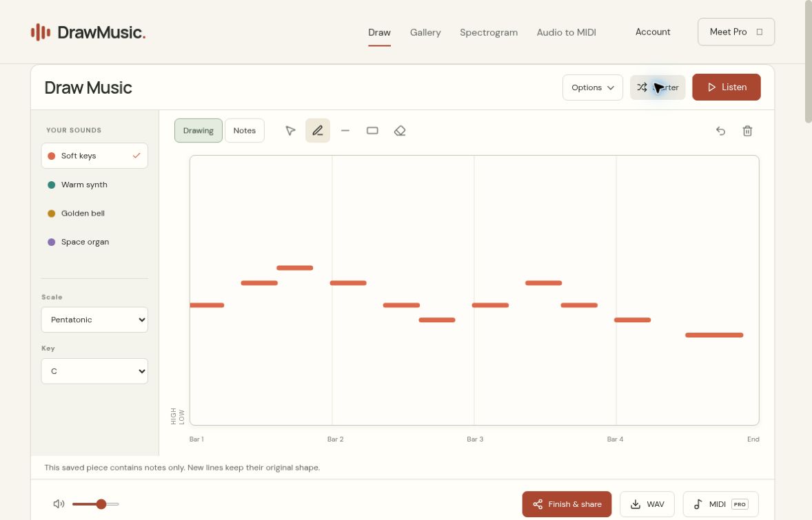Open the Spectrogram tab
Image resolution: width=812 pixels, height=520 pixels.
[488, 32]
